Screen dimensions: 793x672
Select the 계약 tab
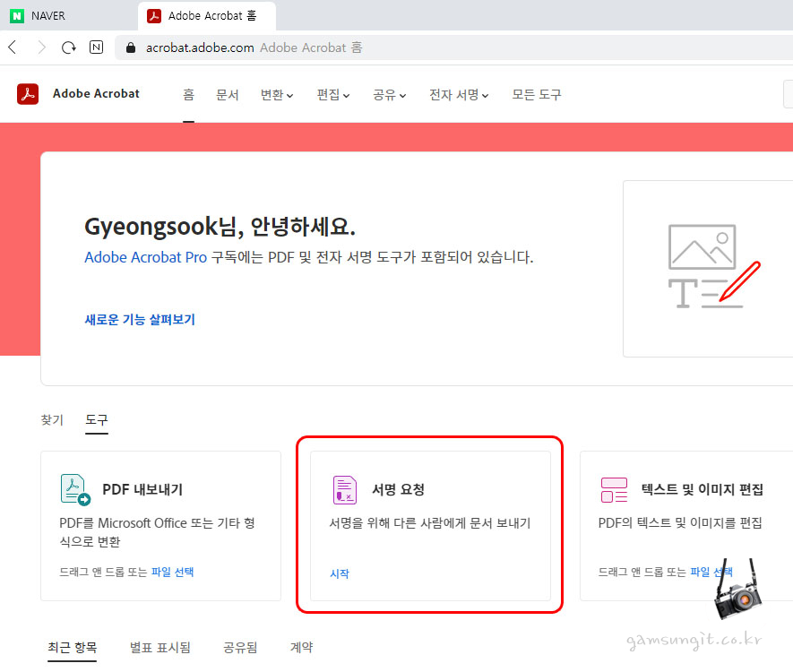click(301, 647)
